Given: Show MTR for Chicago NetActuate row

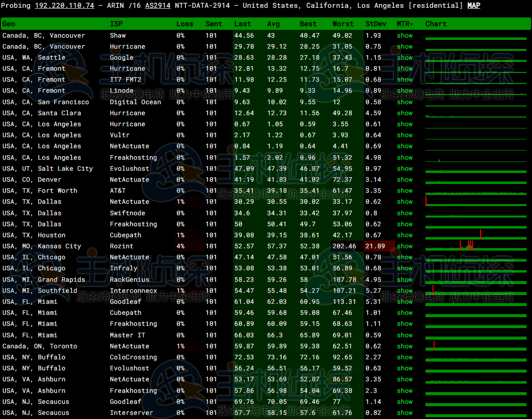Looking at the screenshot, I should point(405,257).
